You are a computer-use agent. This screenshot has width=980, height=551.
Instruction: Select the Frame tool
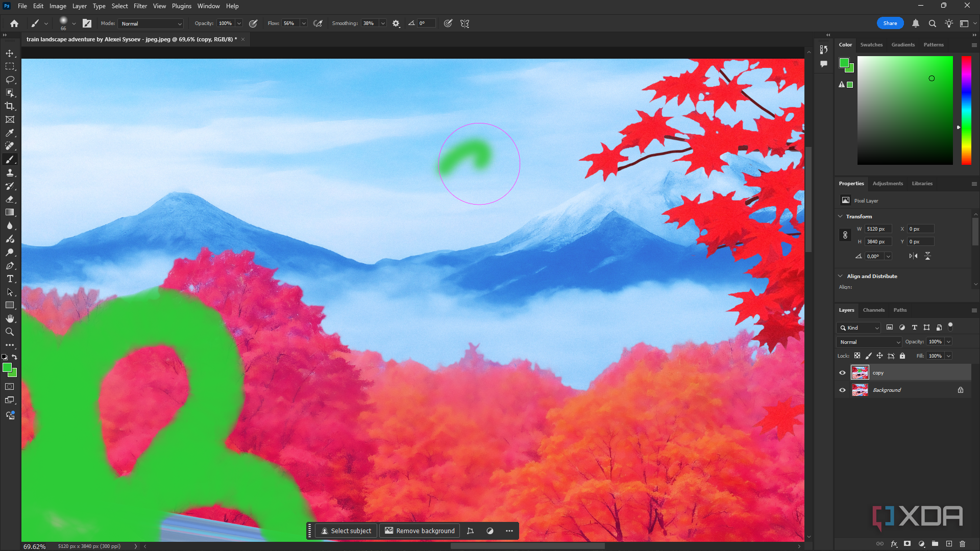[x=10, y=119]
